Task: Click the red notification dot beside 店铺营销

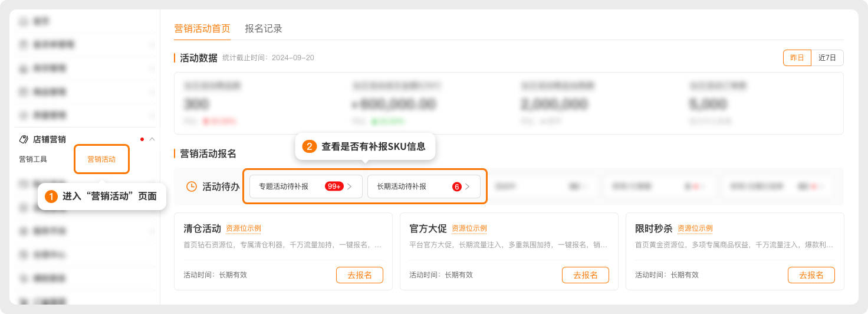Action: (142, 140)
